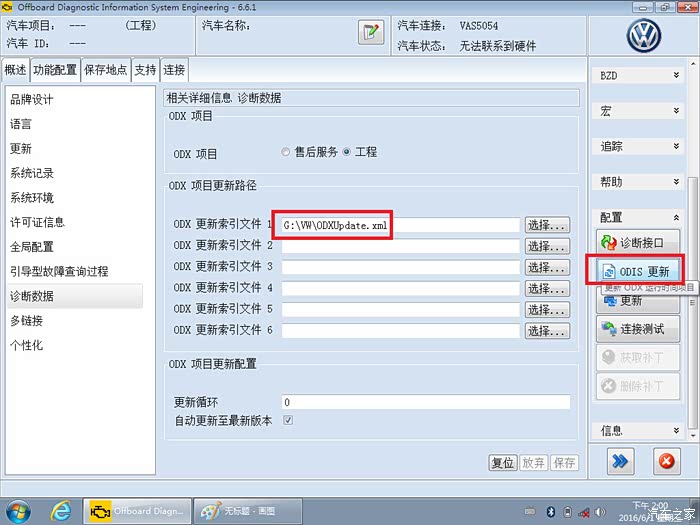Viewport: 700px width, 525px height.
Task: Click the ODX 更新索引文件 2 input field
Action: coord(400,246)
